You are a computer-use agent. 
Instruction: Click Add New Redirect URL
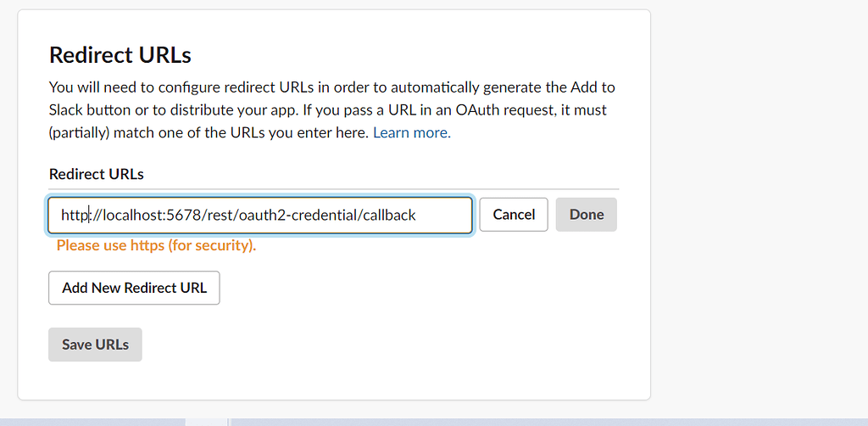(134, 288)
